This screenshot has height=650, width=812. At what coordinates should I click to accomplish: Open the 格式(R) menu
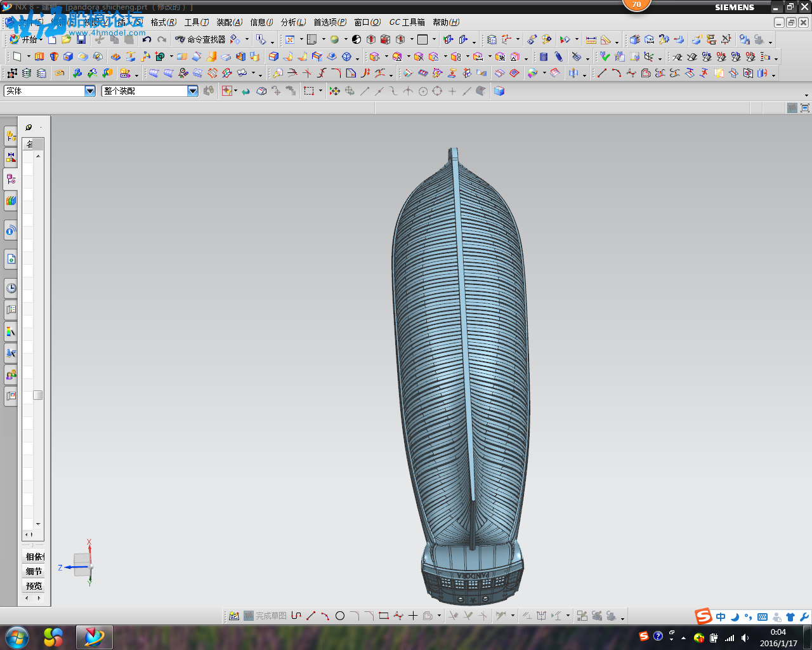point(164,22)
